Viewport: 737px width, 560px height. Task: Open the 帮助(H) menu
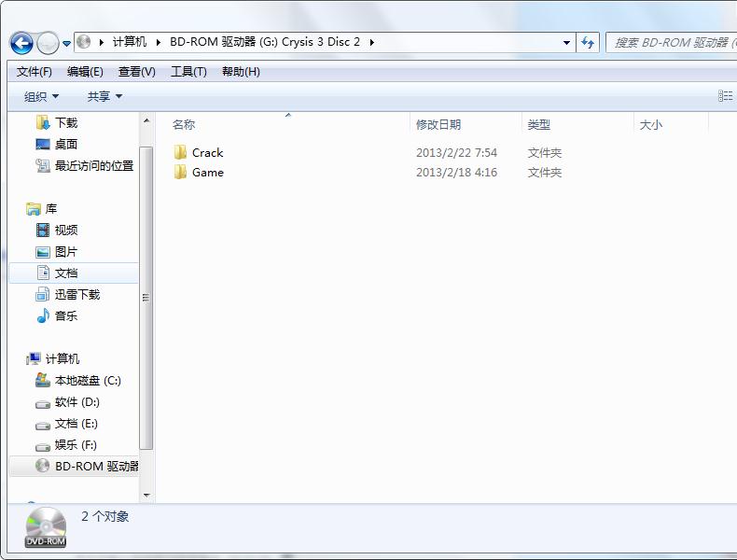click(x=241, y=72)
